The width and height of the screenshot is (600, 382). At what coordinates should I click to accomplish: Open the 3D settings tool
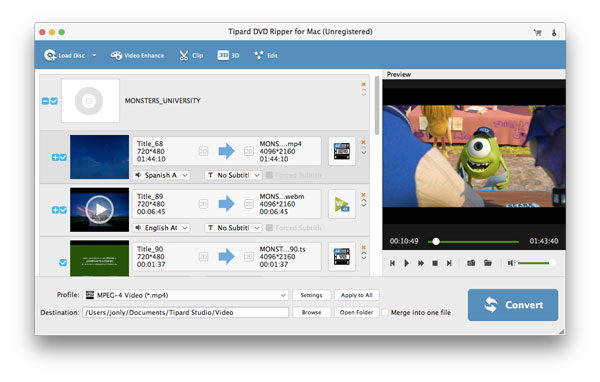point(228,56)
